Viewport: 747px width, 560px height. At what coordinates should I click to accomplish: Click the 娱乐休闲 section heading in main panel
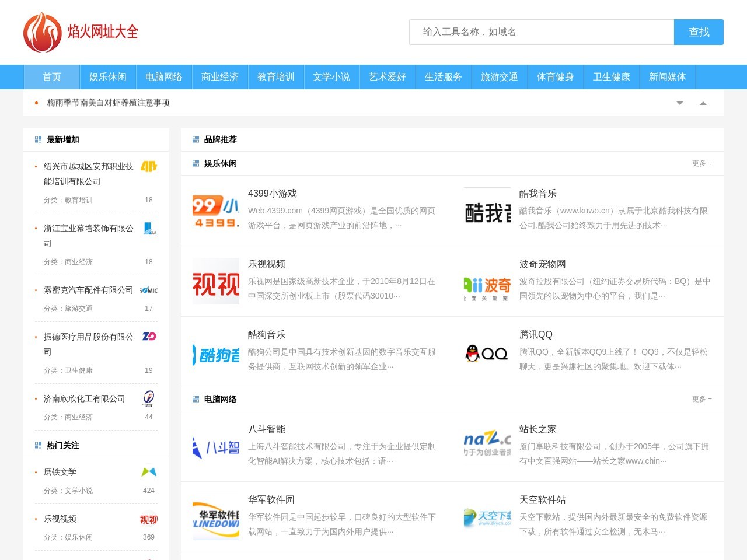[x=221, y=163]
